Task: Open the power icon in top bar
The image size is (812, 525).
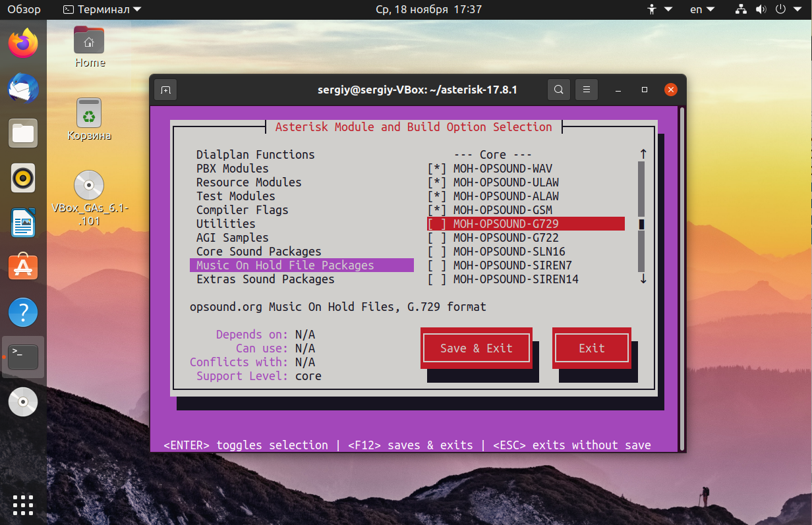Action: click(x=781, y=9)
